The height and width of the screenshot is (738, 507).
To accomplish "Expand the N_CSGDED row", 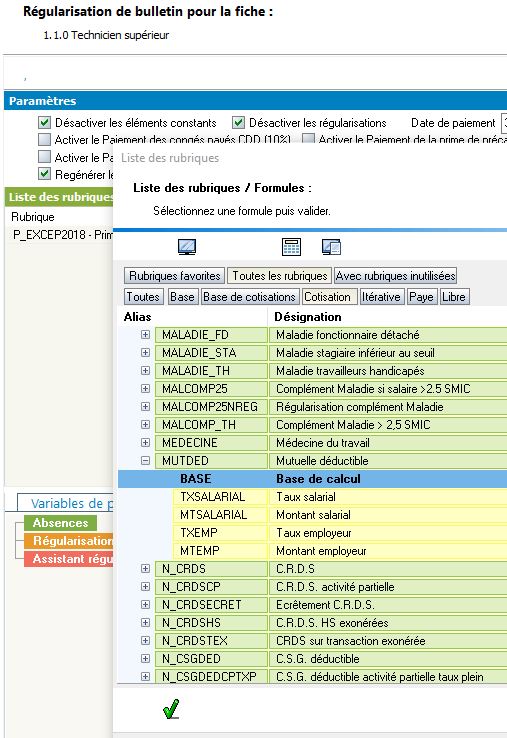I will tap(145, 658).
